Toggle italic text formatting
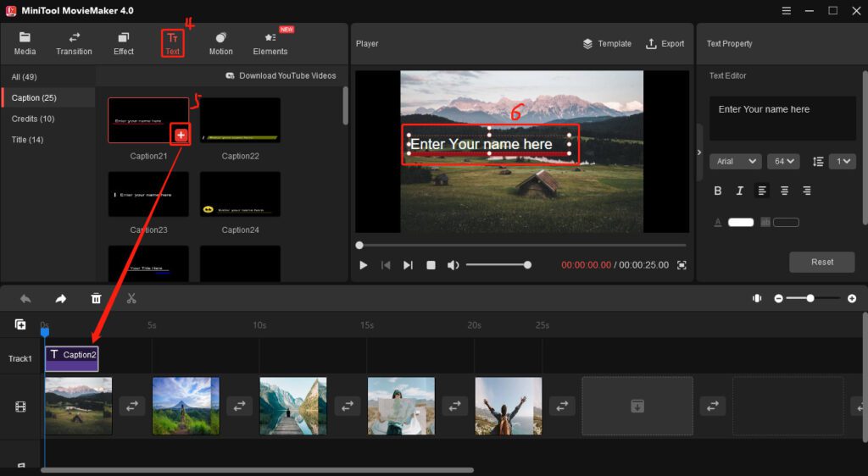The width and height of the screenshot is (868, 476). click(x=739, y=191)
